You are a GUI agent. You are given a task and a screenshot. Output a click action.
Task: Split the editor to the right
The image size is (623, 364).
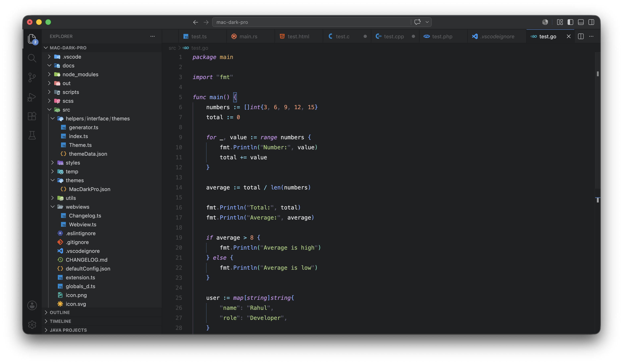click(x=581, y=36)
